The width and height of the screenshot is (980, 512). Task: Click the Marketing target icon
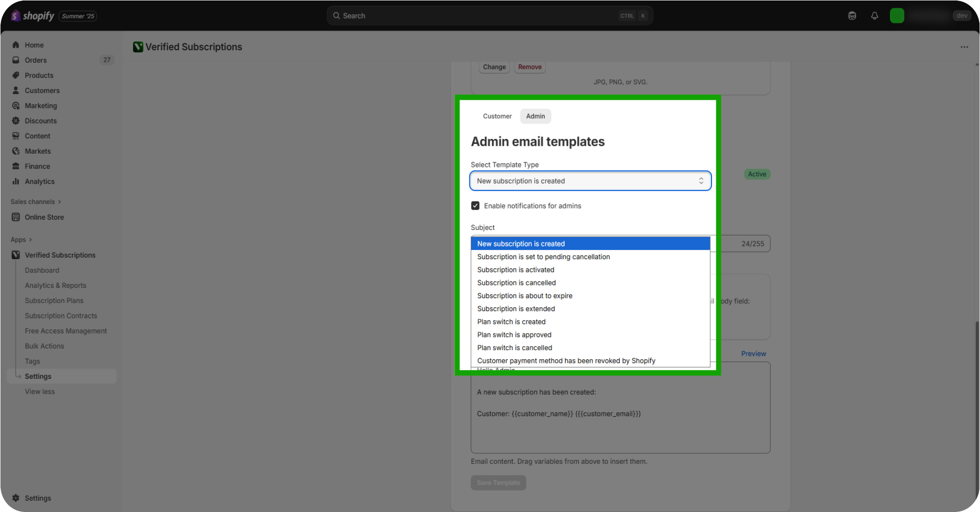point(16,106)
